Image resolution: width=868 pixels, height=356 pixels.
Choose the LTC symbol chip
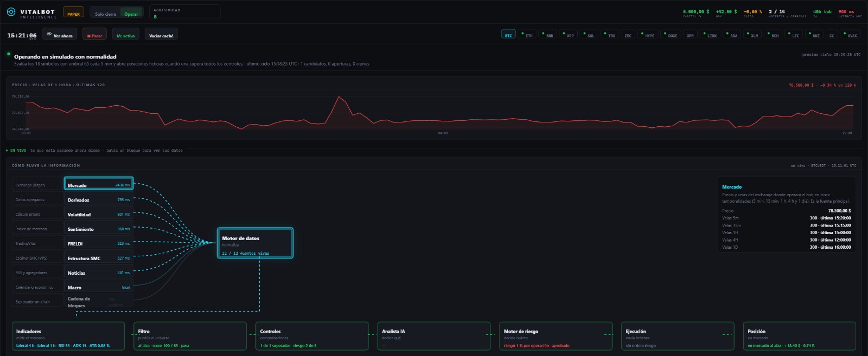click(794, 35)
